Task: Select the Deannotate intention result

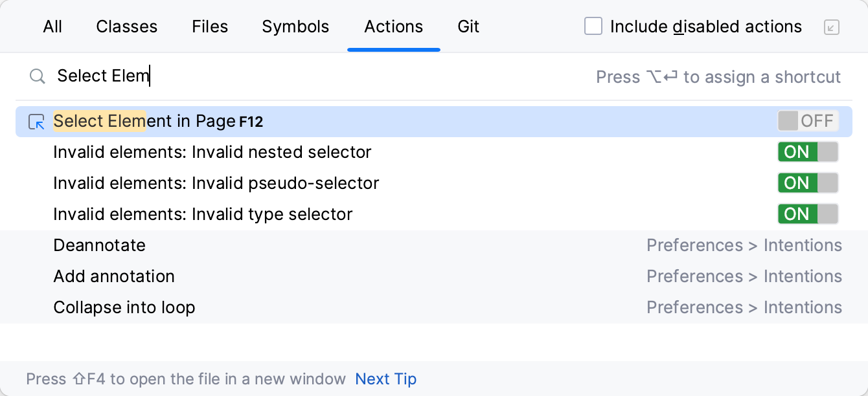Action: click(x=100, y=245)
